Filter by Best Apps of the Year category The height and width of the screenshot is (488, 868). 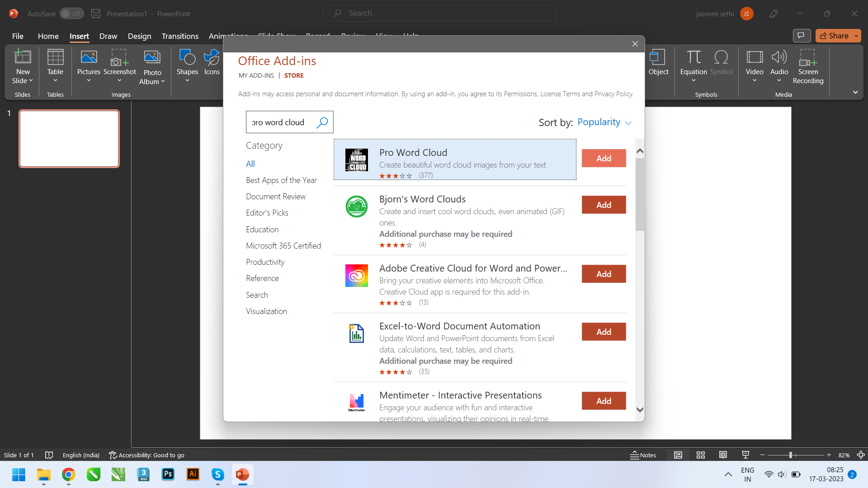tap(281, 180)
